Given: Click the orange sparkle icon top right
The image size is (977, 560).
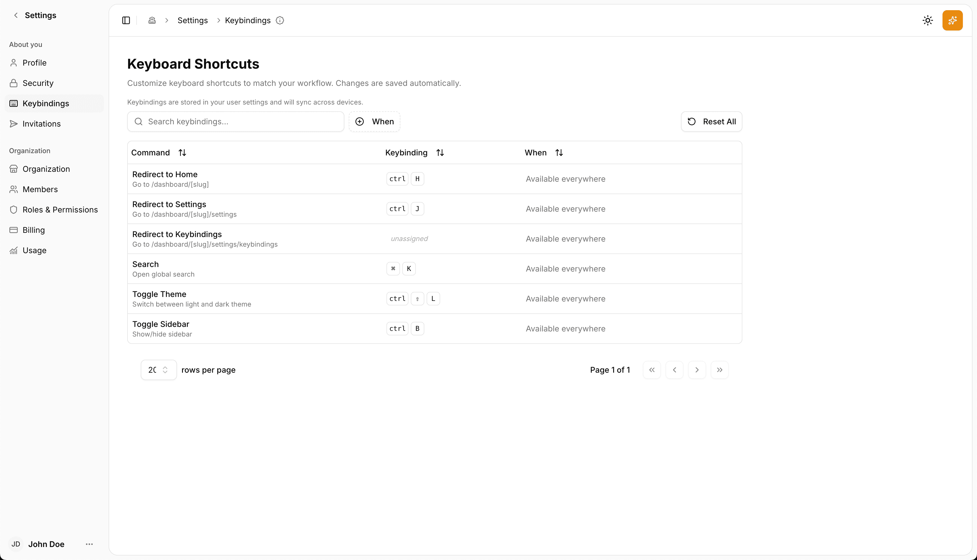Looking at the screenshot, I should point(952,20).
